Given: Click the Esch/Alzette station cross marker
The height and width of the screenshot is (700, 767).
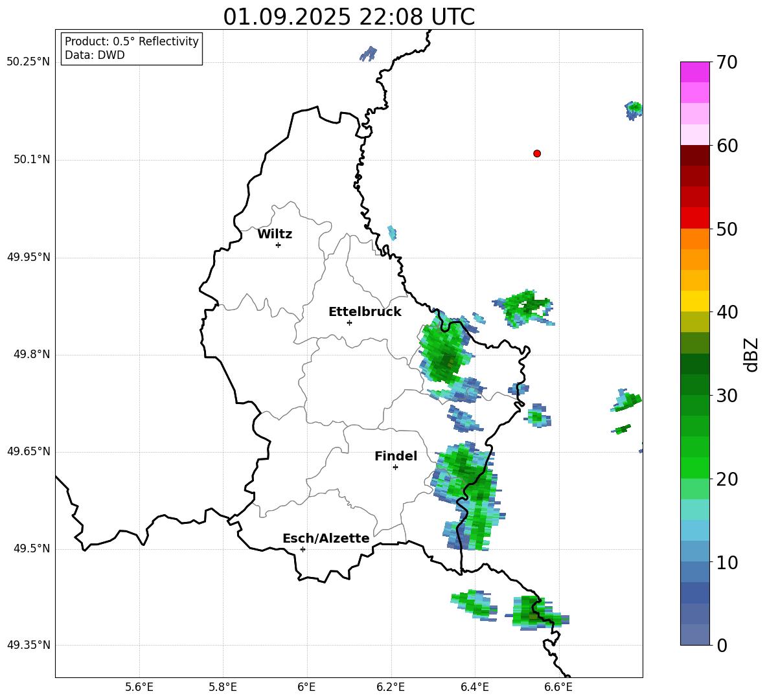Looking at the screenshot, I should point(303,549).
